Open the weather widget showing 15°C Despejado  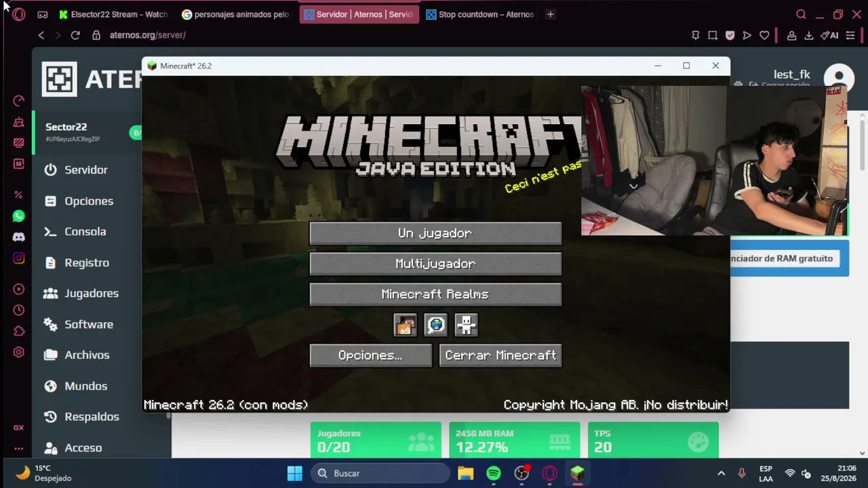coord(43,473)
